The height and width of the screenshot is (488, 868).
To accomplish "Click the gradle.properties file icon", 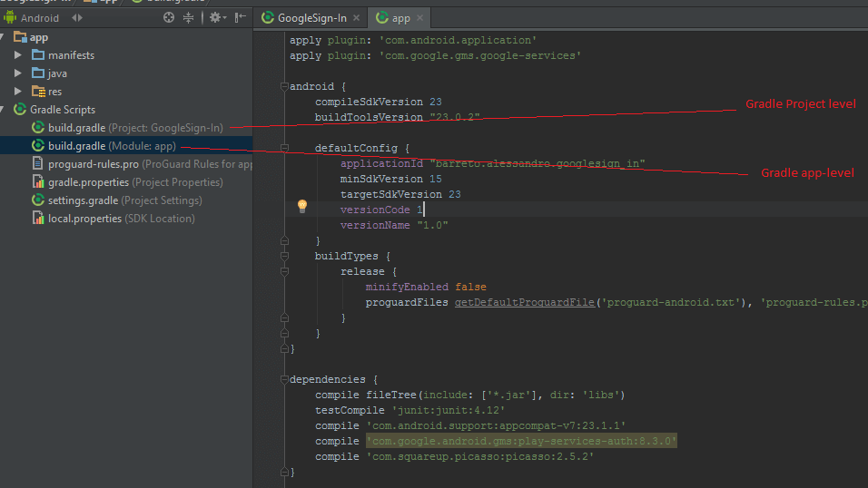I will point(37,182).
